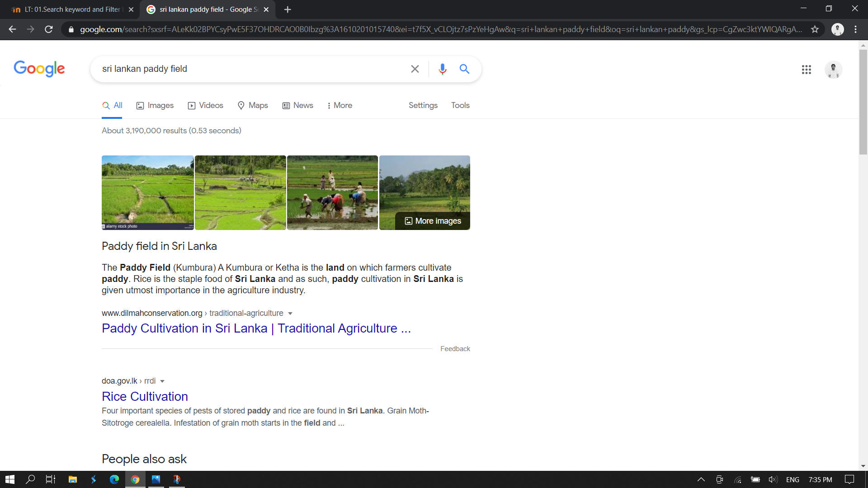The width and height of the screenshot is (868, 488).
Task: Open the notification center icon
Action: point(849,479)
